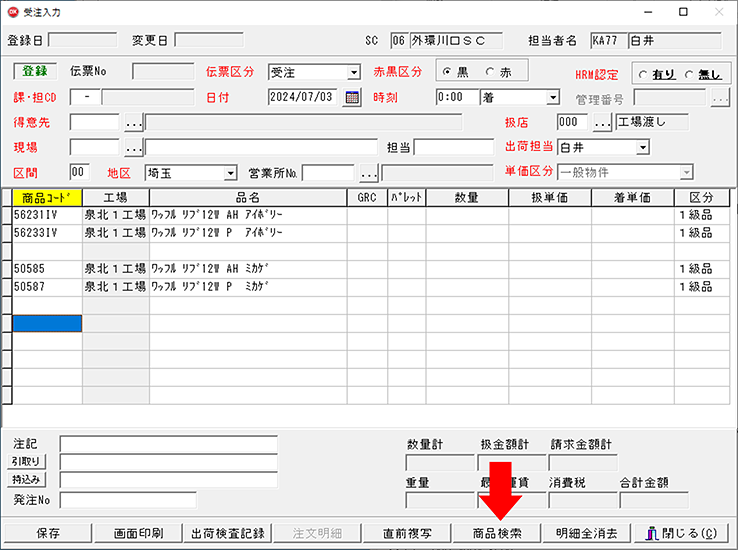
Task: Open the date calendar picker icon
Action: pos(352,97)
